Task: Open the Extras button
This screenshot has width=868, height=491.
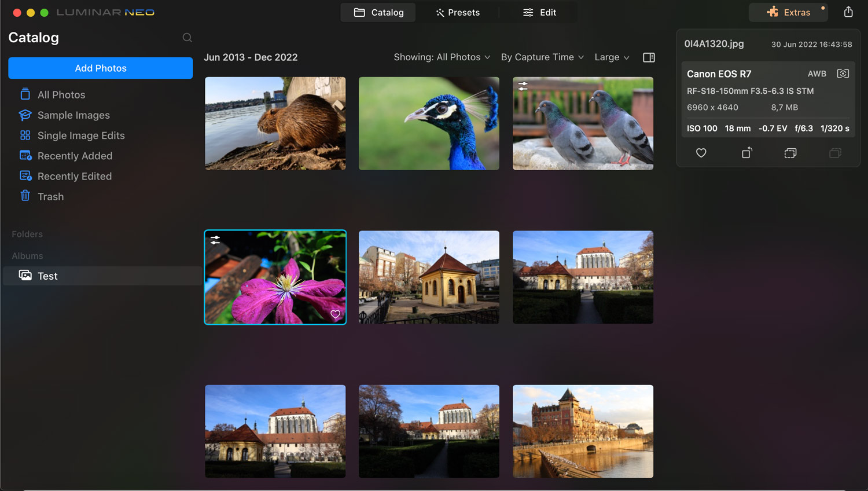Action: pyautogui.click(x=788, y=13)
